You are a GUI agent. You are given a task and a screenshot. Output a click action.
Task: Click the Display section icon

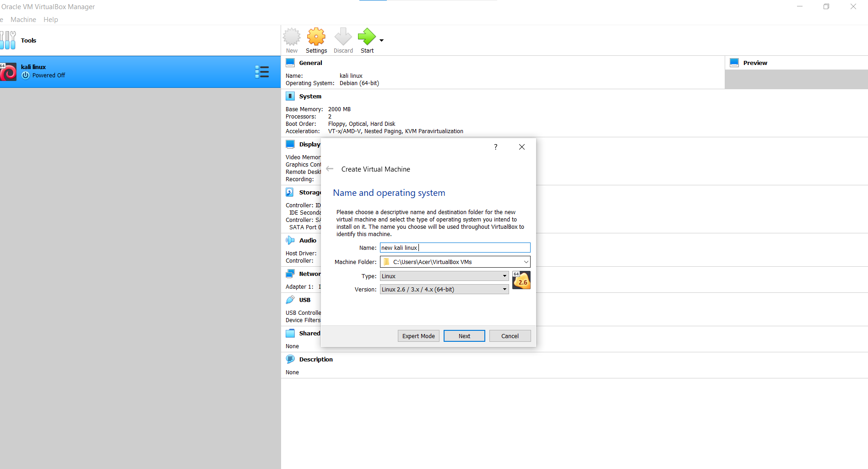coord(290,144)
